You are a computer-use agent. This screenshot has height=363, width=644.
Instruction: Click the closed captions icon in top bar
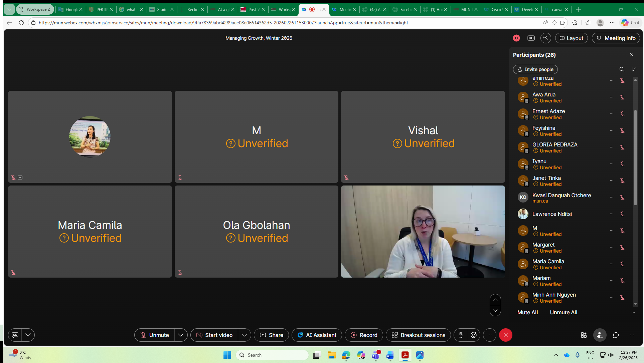tap(531, 38)
